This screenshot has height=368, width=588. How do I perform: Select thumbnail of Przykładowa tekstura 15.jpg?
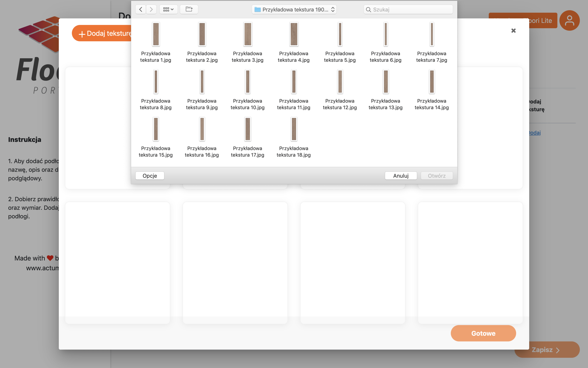[156, 129]
